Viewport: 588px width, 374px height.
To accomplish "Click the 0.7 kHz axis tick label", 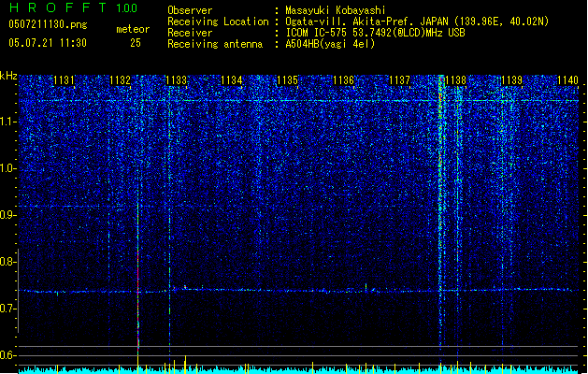I will [7, 309].
